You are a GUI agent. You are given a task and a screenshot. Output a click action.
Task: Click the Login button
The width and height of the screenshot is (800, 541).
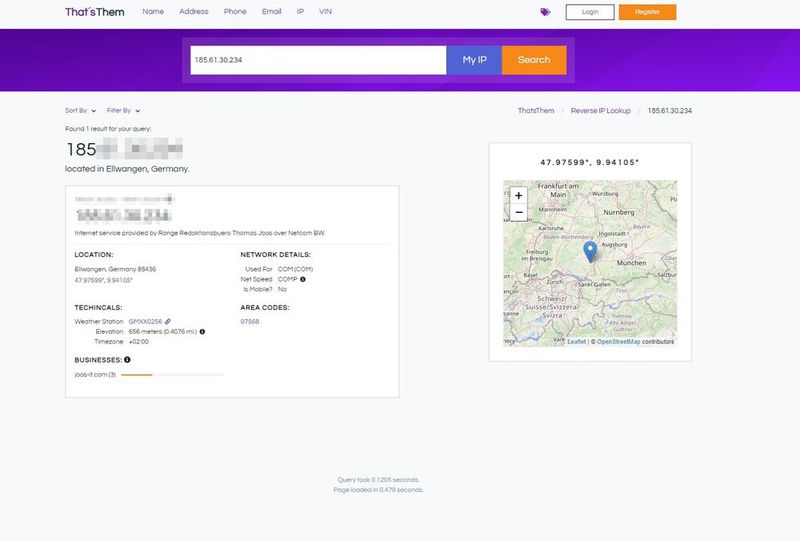[x=590, y=12]
